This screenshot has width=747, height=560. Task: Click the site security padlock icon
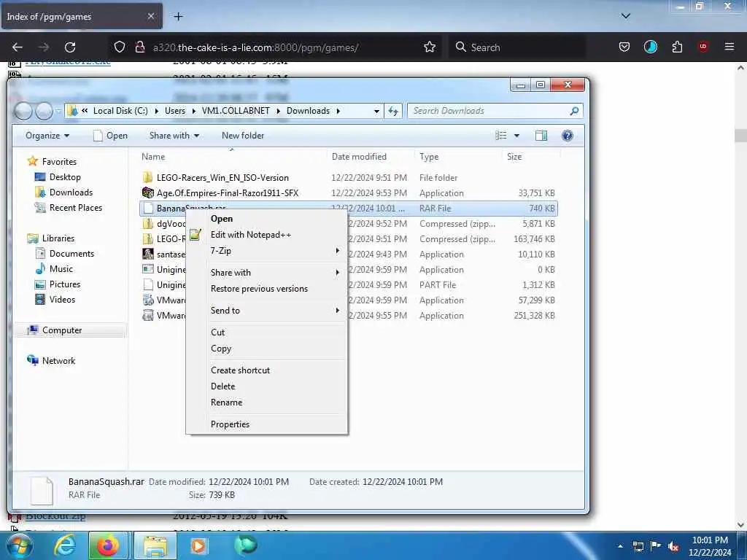pos(140,47)
